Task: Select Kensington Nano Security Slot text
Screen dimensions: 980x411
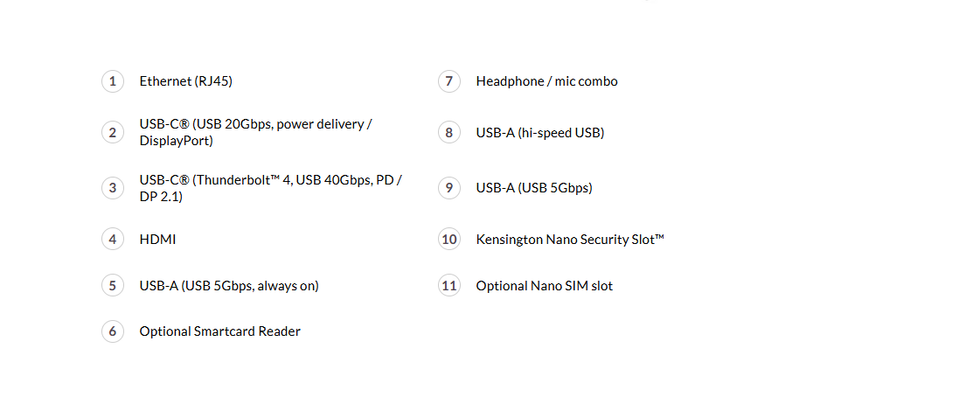Action: [570, 240]
